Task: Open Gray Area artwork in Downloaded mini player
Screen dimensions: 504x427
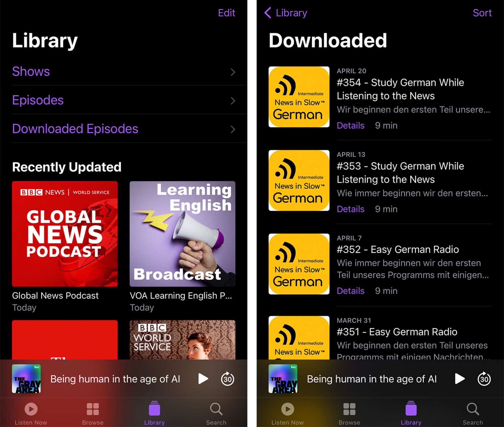Action: pos(283,378)
